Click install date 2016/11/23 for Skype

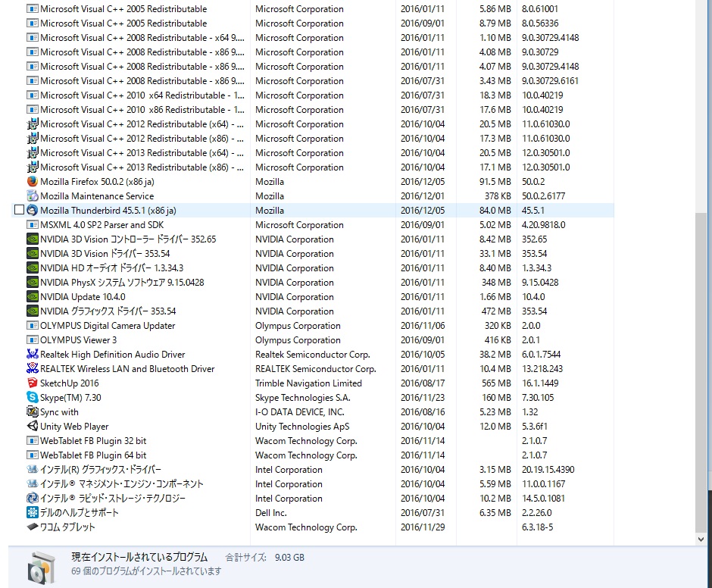tap(423, 398)
